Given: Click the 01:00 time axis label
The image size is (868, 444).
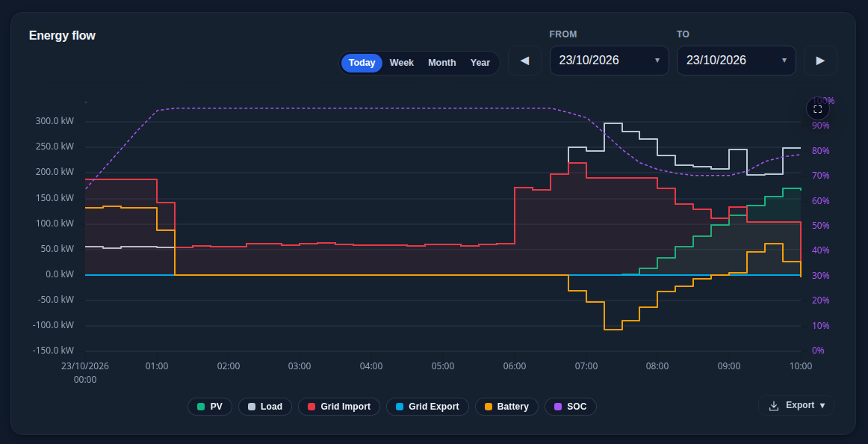Looking at the screenshot, I should (157, 366).
